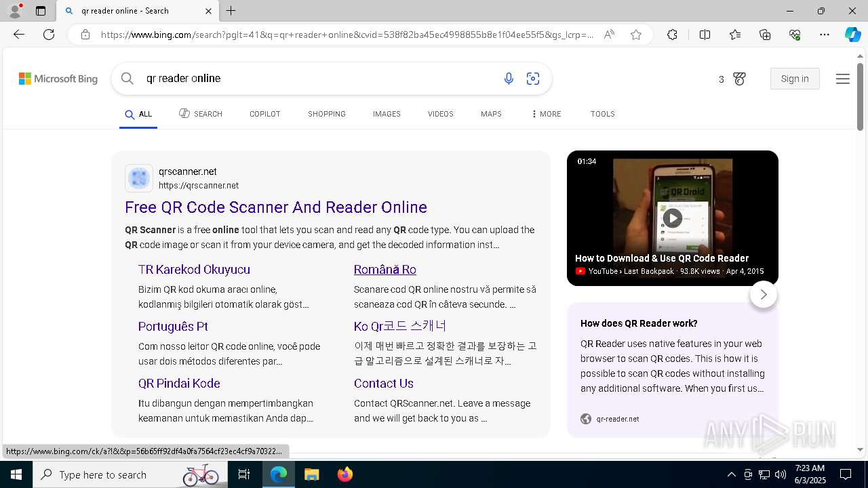Click the browser address bar URL
Screen dimensions: 868x488
(347, 35)
